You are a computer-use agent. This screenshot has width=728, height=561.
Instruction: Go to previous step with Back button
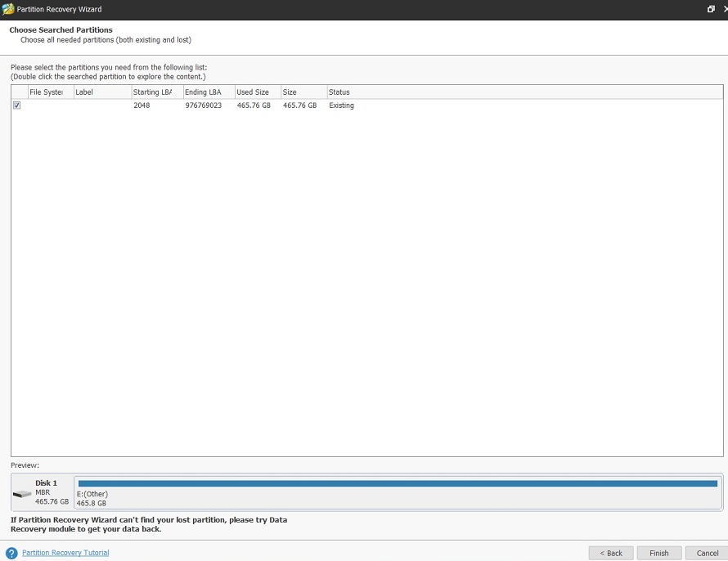point(611,553)
